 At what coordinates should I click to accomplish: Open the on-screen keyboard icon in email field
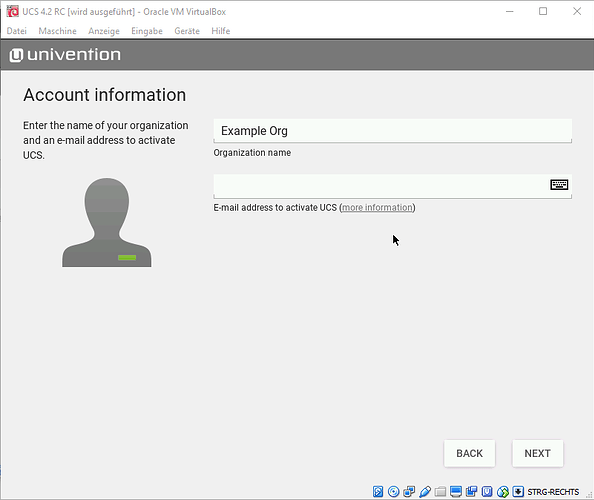coord(559,185)
